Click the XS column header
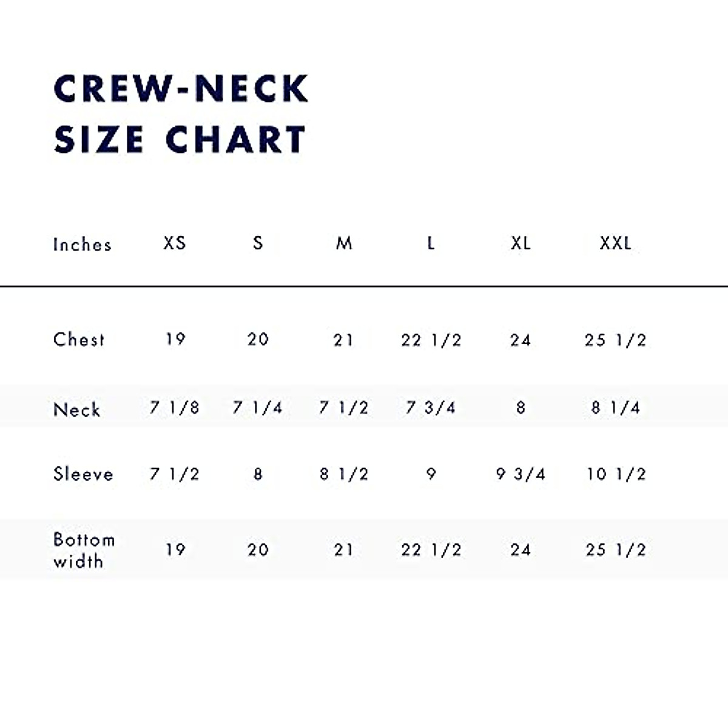Image resolution: width=728 pixels, height=728 pixels. click(x=175, y=243)
